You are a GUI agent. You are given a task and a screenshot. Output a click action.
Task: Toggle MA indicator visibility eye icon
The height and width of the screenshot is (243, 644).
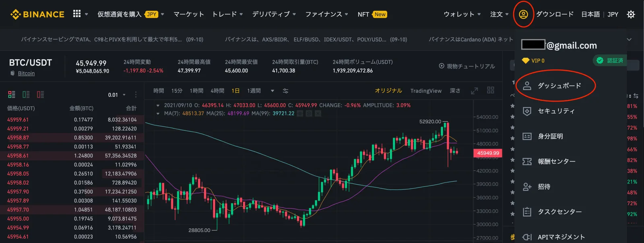tap(300, 114)
